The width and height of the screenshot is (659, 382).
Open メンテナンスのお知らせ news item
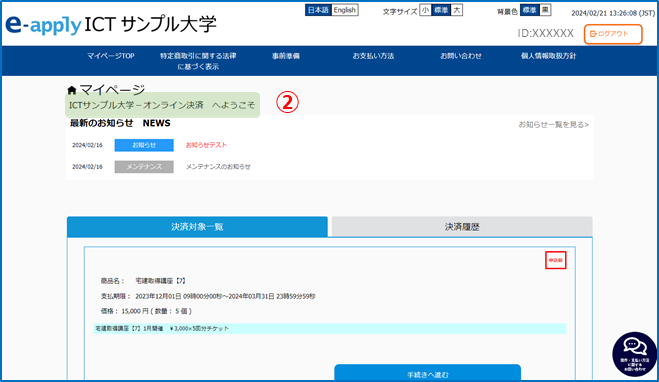(218, 167)
